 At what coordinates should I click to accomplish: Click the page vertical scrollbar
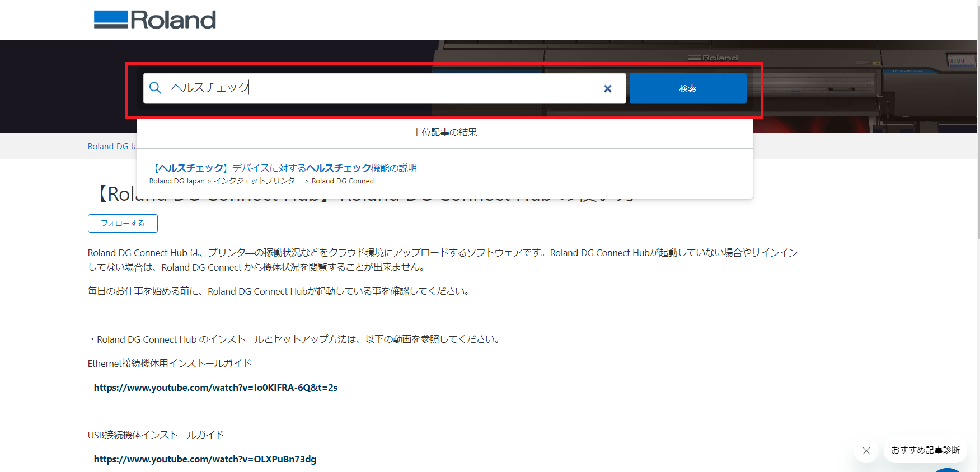pyautogui.click(x=978, y=123)
